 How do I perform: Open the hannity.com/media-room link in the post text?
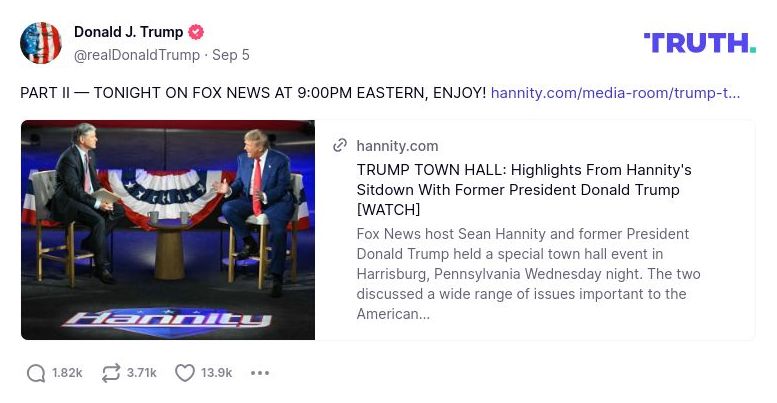(x=615, y=93)
